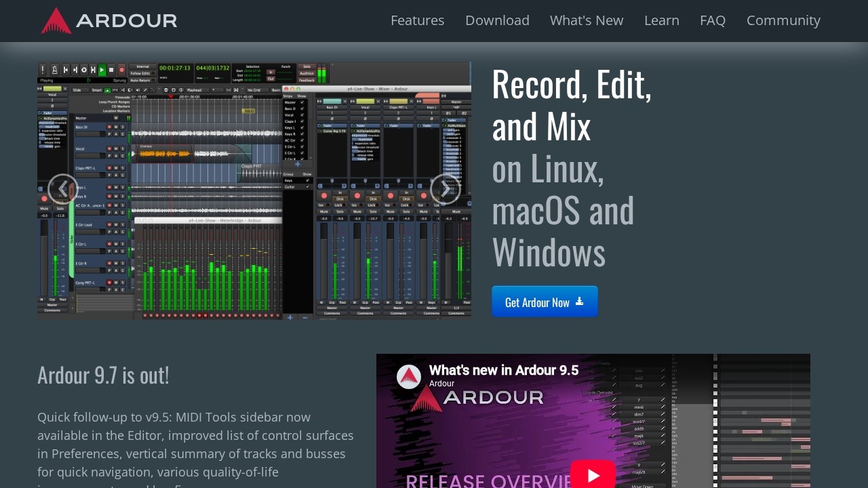Click the Ardour mixer screenshot in the carousel
The image size is (868, 488).
254,190
